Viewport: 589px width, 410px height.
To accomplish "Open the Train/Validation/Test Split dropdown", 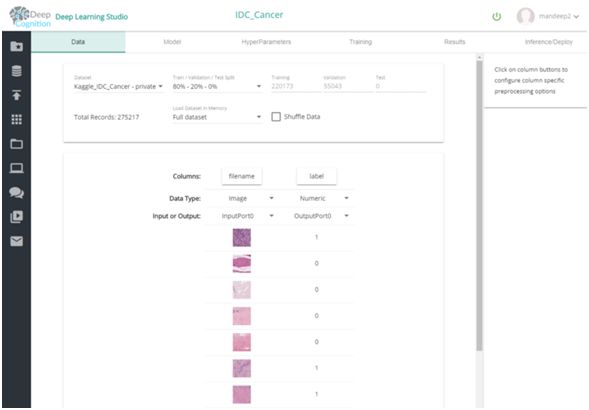I will point(217,86).
